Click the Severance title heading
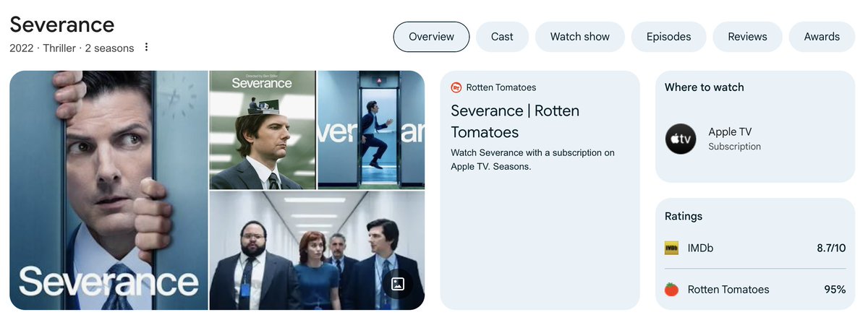Image resolution: width=868 pixels, height=320 pixels. [x=62, y=25]
